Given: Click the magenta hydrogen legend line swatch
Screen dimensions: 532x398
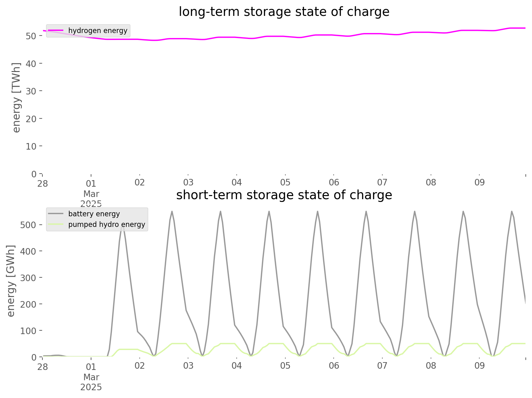Looking at the screenshot, I should coord(56,31).
